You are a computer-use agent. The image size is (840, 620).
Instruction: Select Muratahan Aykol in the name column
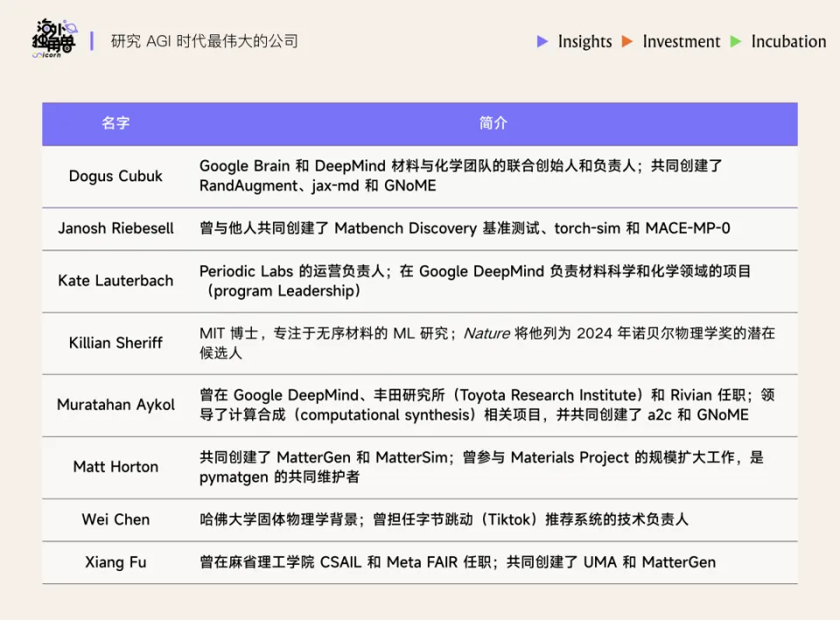coord(115,405)
